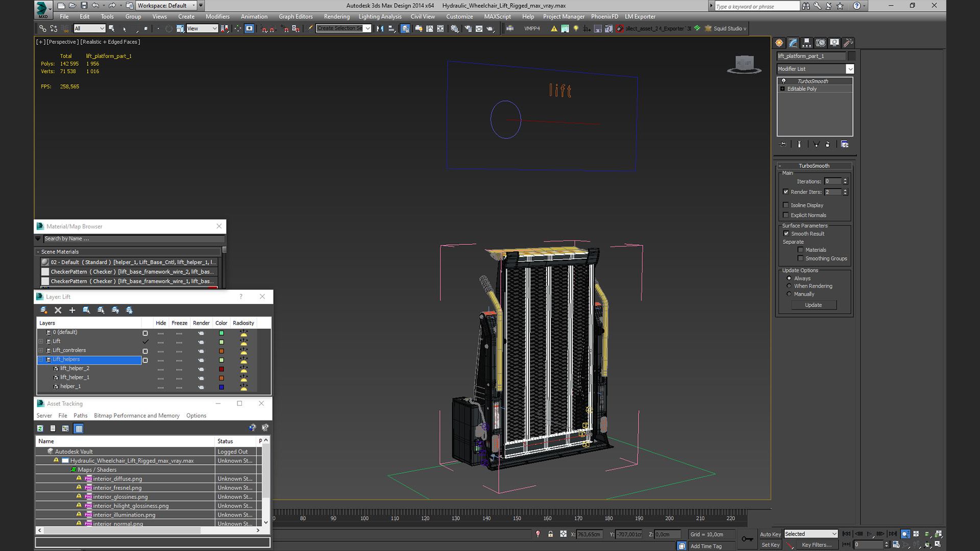
Task: Click Delete layer X icon in Layer dialog
Action: click(x=58, y=310)
